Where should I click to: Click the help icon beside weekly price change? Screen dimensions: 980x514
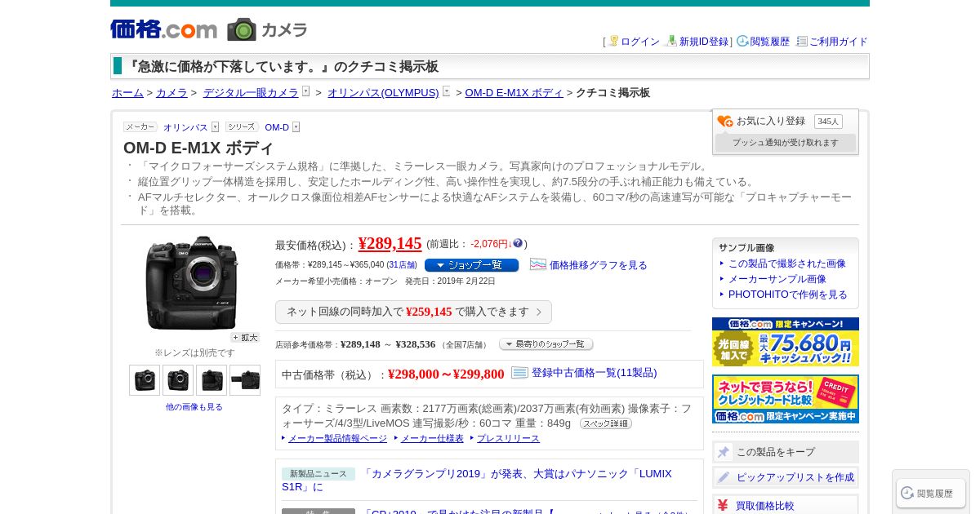pyautogui.click(x=518, y=243)
